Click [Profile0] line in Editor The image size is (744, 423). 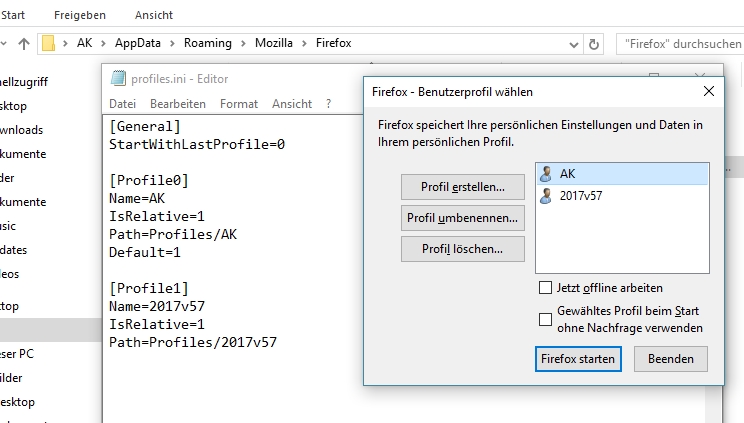tap(149, 180)
